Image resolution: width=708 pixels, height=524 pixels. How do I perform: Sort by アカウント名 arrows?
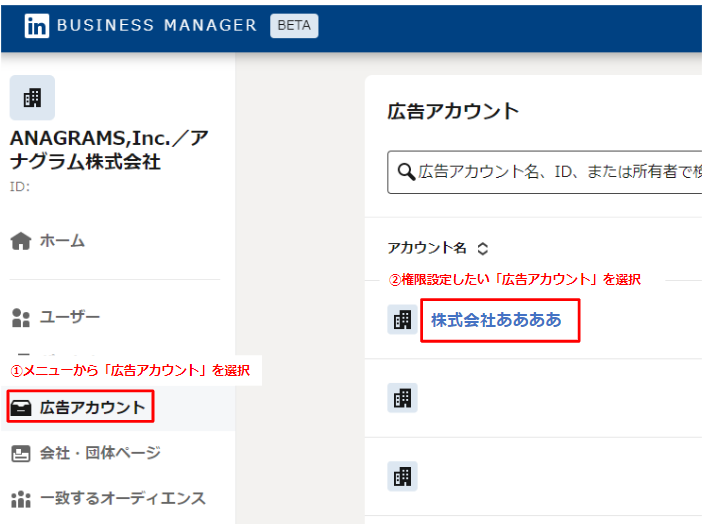(x=483, y=248)
